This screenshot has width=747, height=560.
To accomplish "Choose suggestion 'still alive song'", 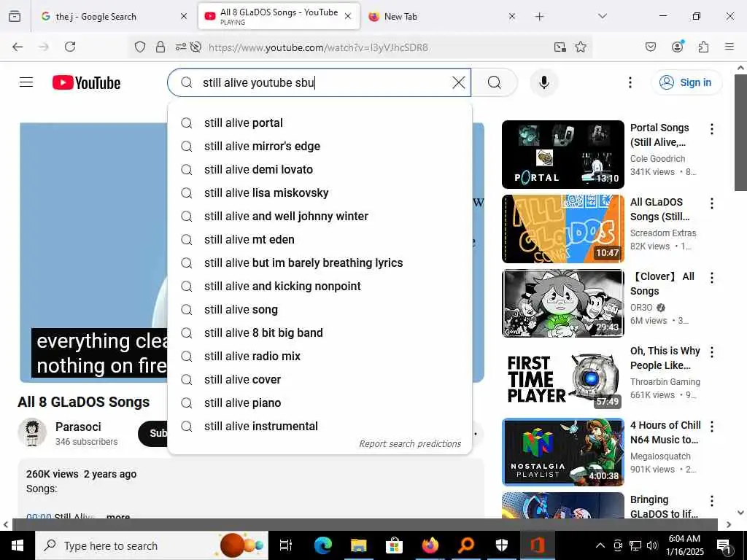I will 320,309.
